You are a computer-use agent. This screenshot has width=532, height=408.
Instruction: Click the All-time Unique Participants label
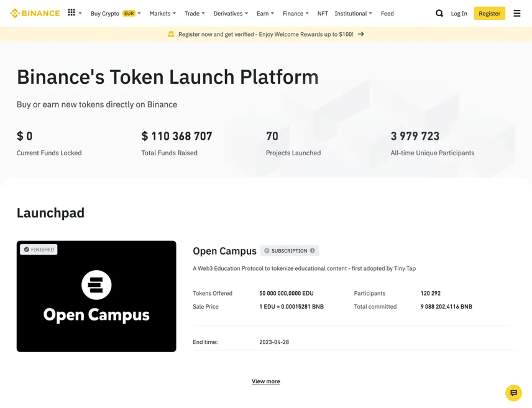[x=433, y=153]
